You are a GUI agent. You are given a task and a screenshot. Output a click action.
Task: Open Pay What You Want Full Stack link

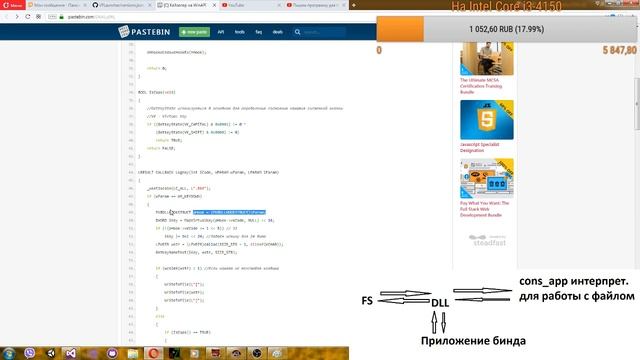(484, 209)
